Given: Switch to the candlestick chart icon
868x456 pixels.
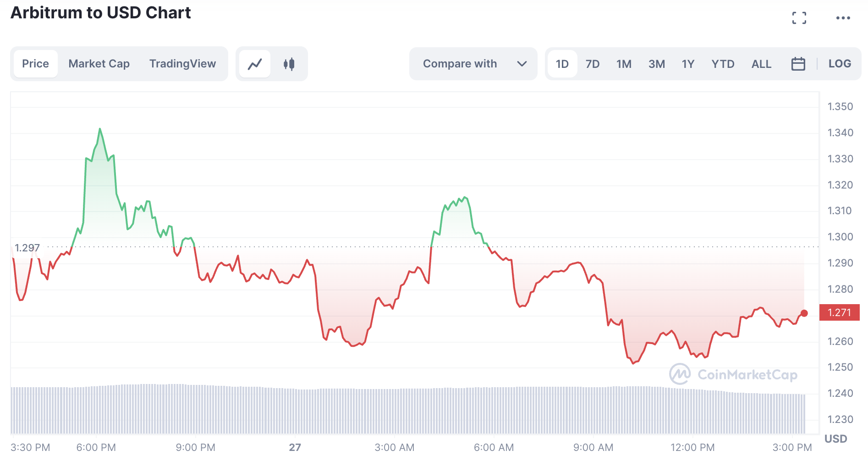Looking at the screenshot, I should pyautogui.click(x=289, y=64).
